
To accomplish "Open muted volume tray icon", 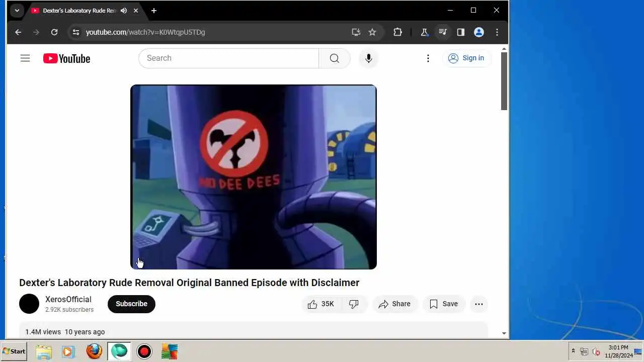I will [596, 351].
